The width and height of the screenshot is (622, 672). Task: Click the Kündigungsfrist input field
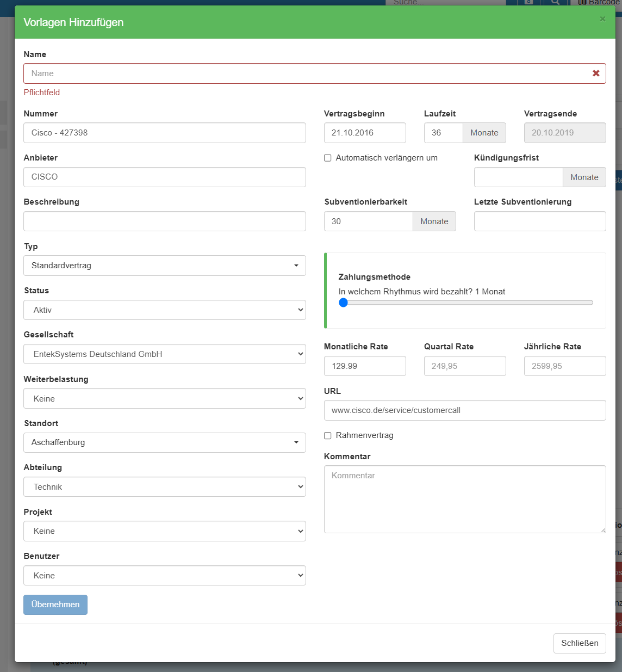click(519, 177)
